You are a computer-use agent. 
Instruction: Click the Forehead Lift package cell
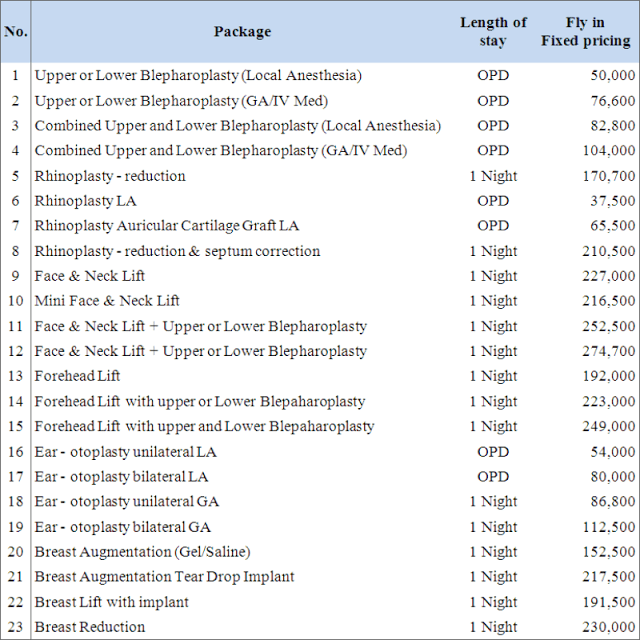[77, 376]
